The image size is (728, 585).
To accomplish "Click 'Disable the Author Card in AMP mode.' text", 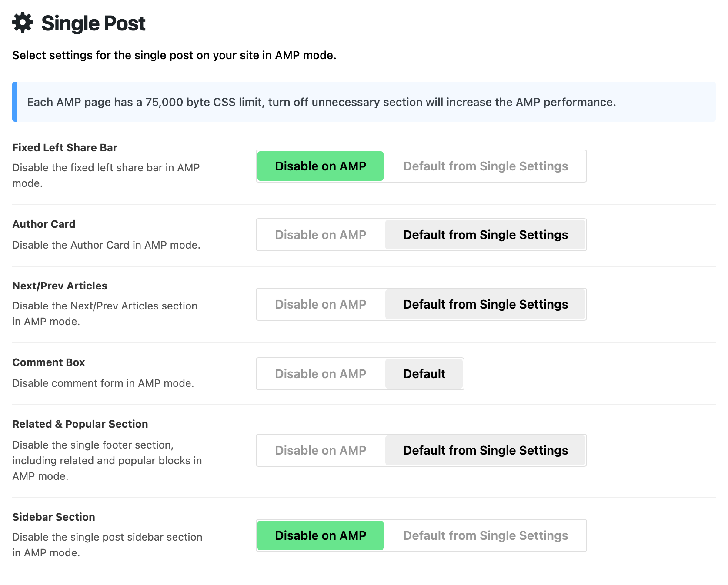I will tap(106, 245).
